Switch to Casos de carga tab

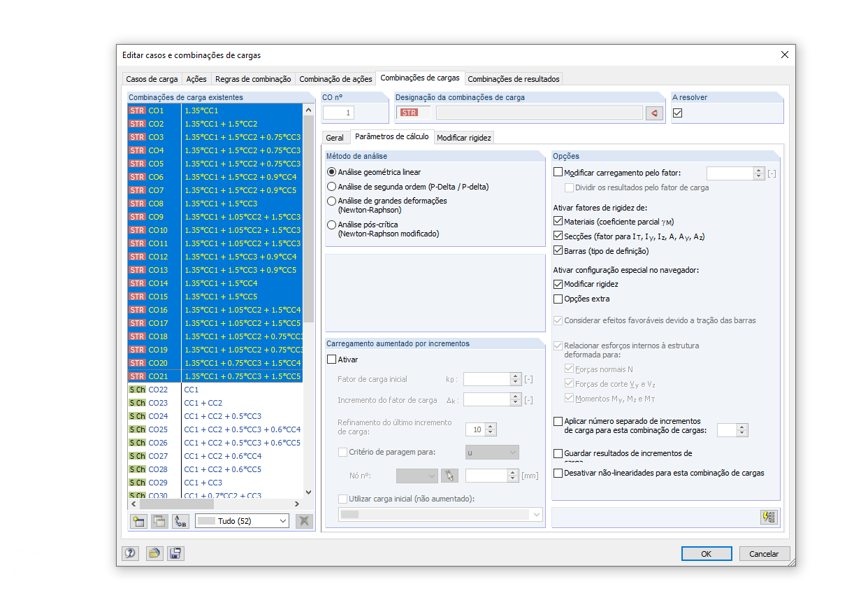[x=152, y=79]
